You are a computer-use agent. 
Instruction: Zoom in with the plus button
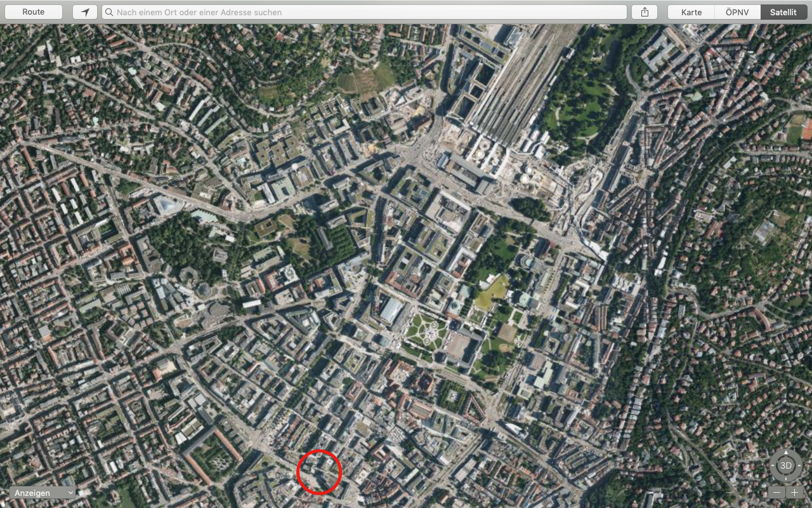click(794, 492)
